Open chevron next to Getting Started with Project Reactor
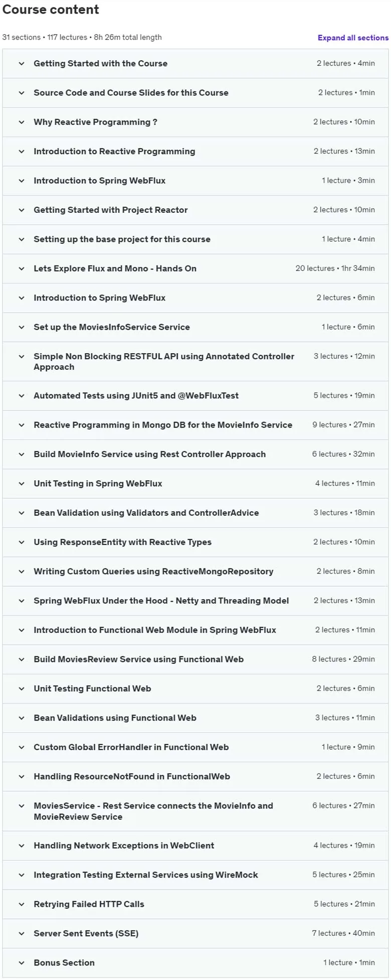Screen dimensions: 391x980 22,210
